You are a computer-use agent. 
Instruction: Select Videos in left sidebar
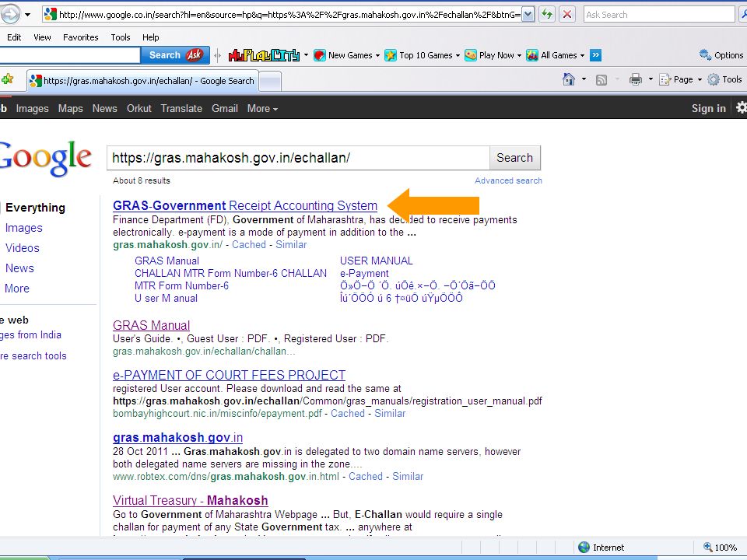coord(23,248)
